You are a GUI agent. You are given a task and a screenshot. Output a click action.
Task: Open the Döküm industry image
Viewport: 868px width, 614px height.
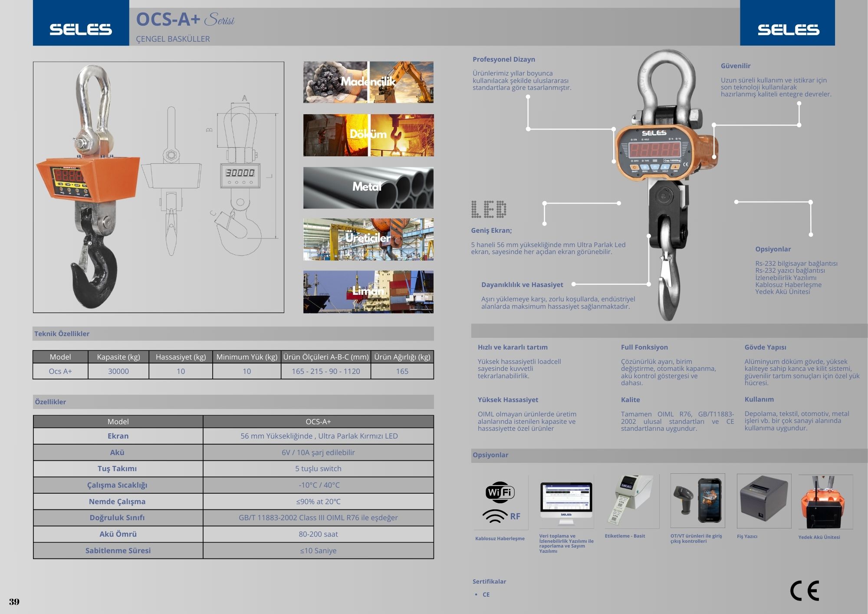[368, 135]
